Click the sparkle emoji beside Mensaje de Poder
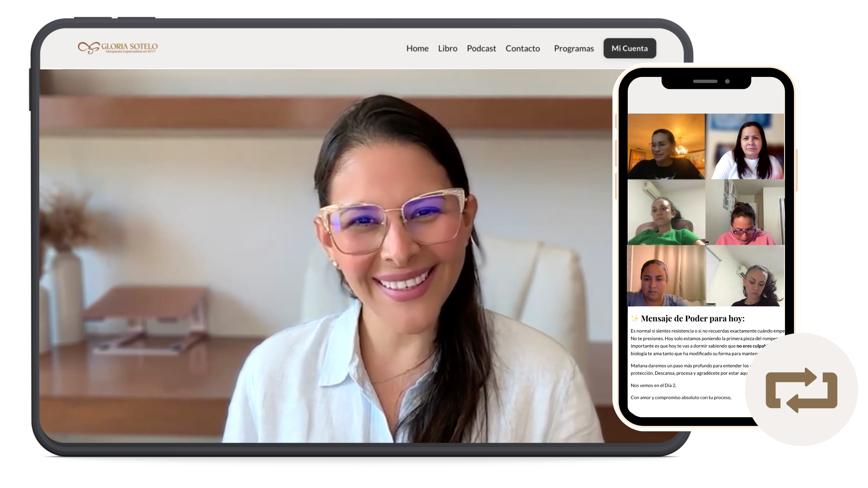This screenshot has height=488, width=868. pos(634,319)
